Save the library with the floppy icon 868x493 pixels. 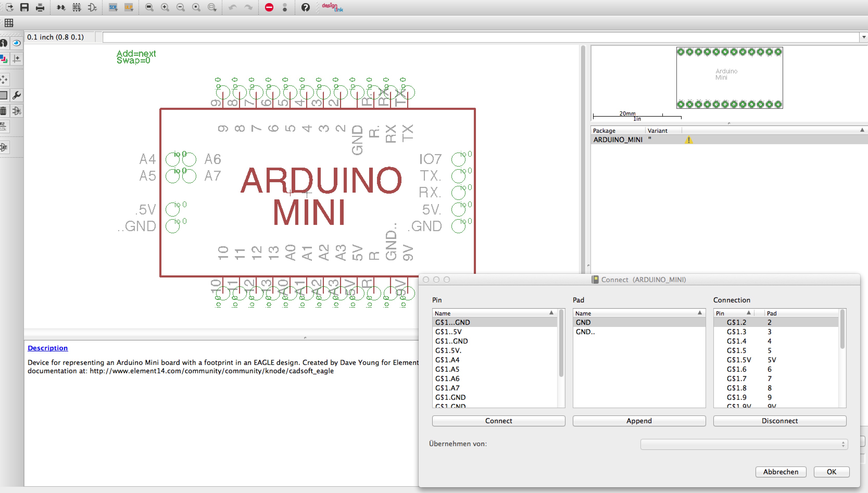[24, 7]
